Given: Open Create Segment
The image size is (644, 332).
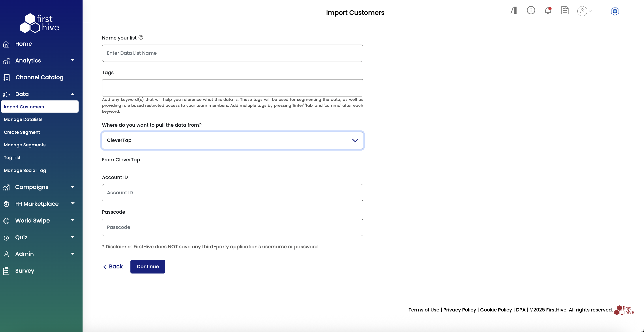Looking at the screenshot, I should [22, 132].
